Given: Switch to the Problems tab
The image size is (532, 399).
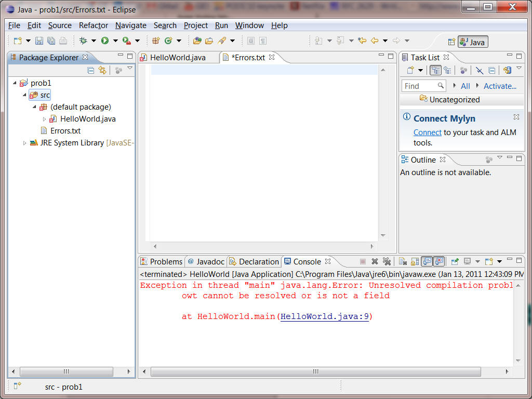Looking at the screenshot, I should [x=162, y=262].
